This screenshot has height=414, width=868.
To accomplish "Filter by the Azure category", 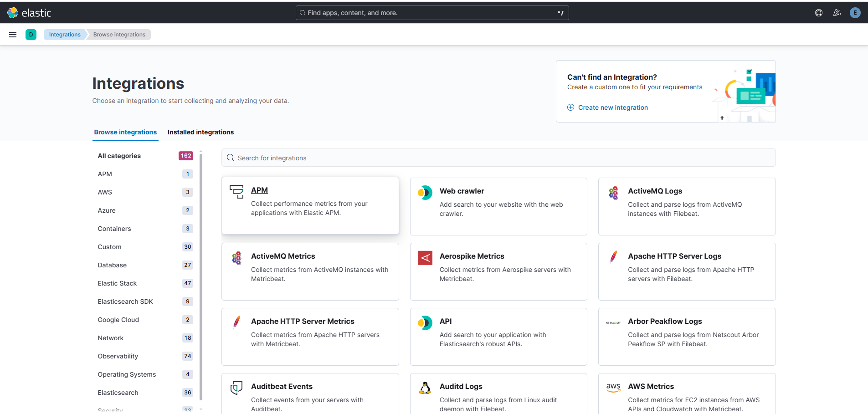I will coord(145,210).
